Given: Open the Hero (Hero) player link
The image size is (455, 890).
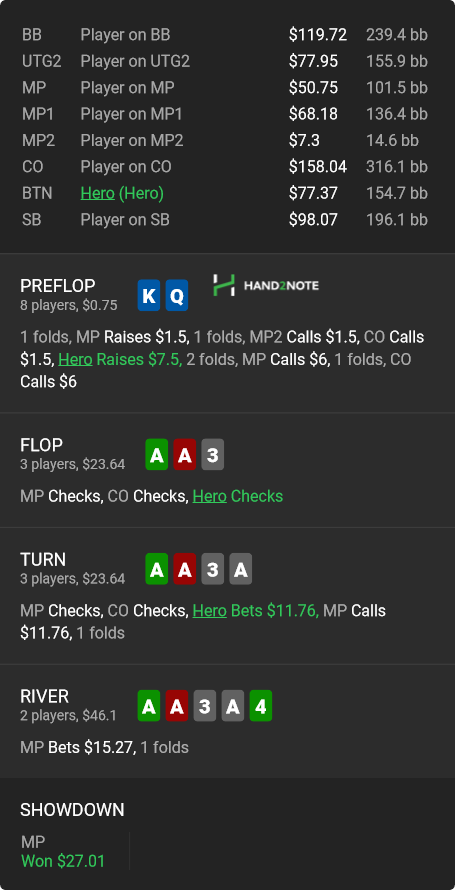Looking at the screenshot, I should click(x=122, y=194).
